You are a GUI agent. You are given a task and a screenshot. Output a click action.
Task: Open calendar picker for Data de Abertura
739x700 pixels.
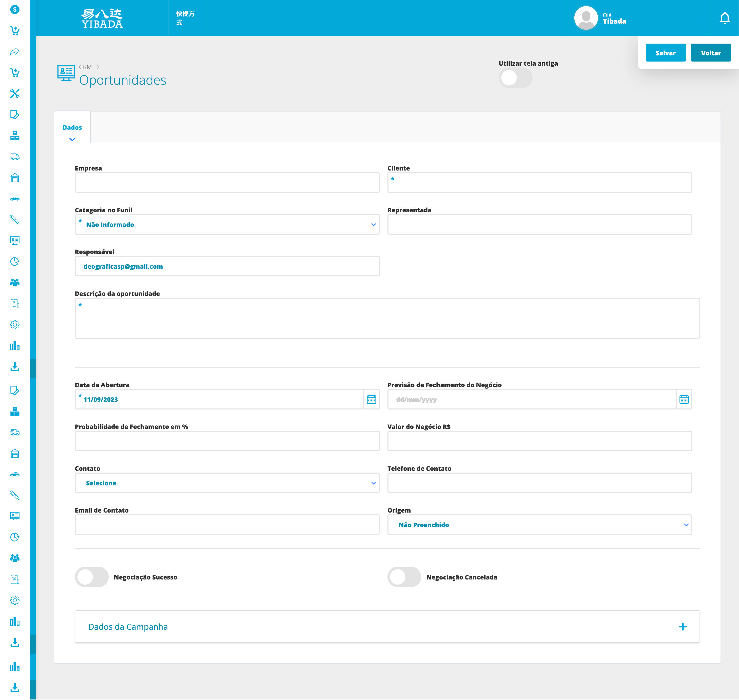point(371,399)
